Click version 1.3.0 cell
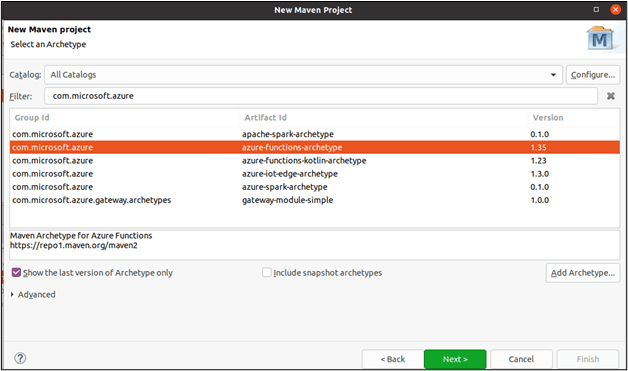Image resolution: width=628 pixels, height=371 pixels. 540,174
